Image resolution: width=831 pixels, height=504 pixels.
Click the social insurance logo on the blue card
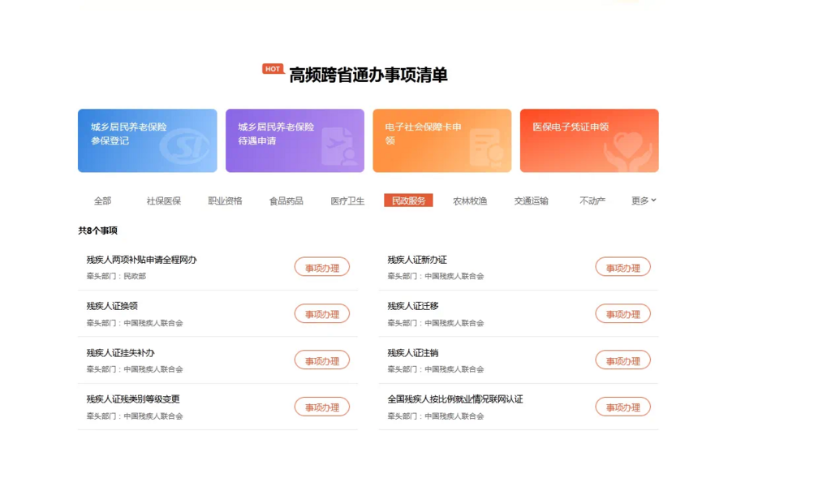click(x=184, y=147)
